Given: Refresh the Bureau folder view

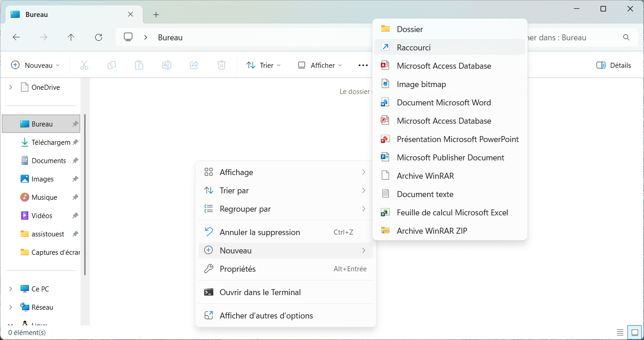Looking at the screenshot, I should pos(98,38).
